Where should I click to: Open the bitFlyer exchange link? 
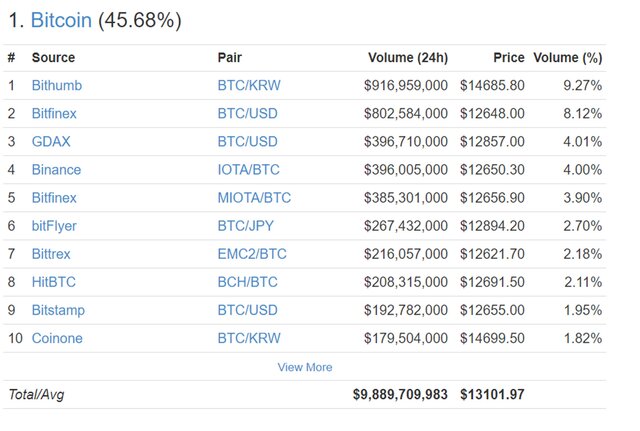point(54,226)
